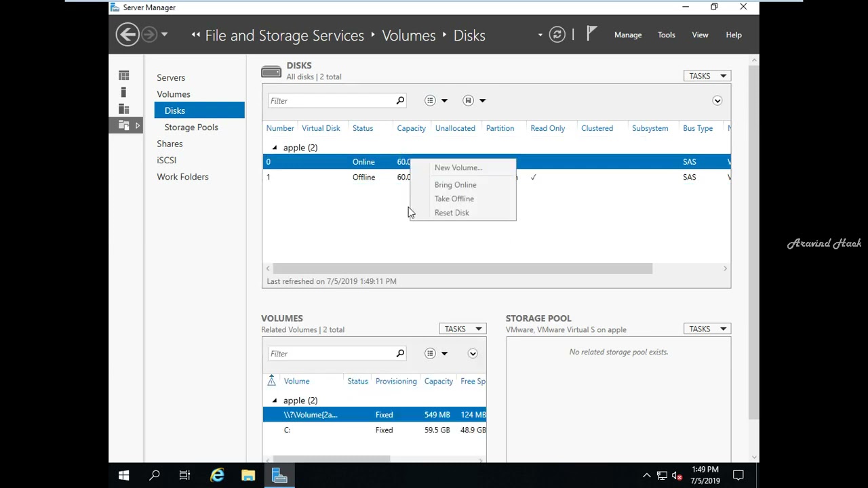Screen dimensions: 868x488
Task: Open the Help menu
Action: 734,35
